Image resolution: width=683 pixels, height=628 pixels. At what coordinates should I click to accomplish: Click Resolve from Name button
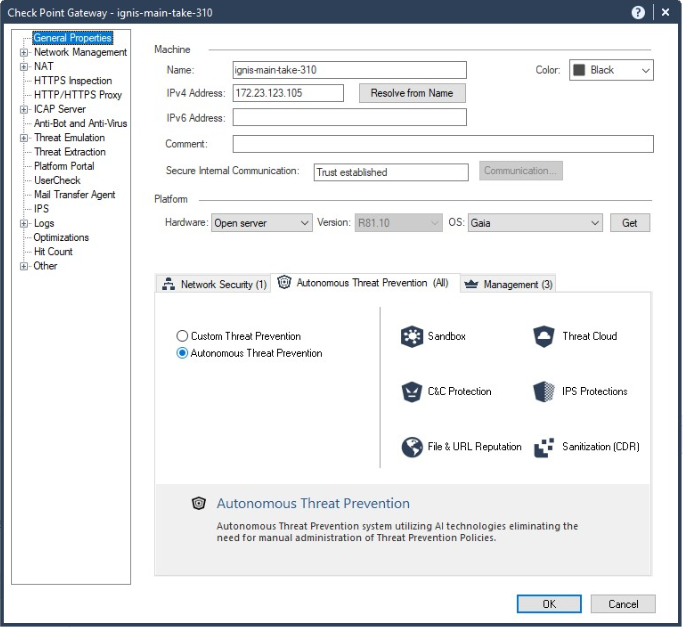[412, 93]
